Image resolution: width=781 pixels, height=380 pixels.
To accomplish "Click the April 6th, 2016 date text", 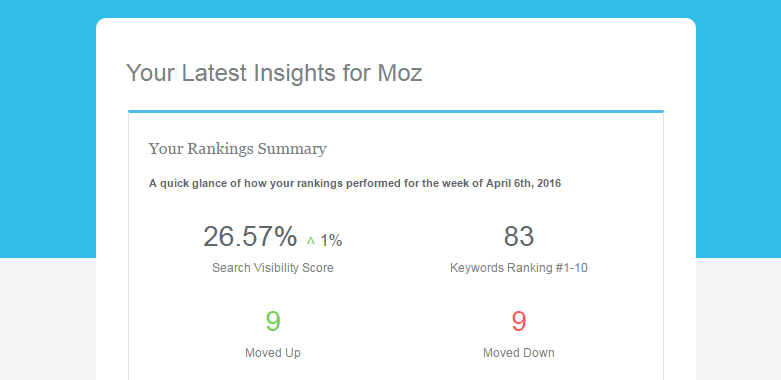I will pos(523,183).
